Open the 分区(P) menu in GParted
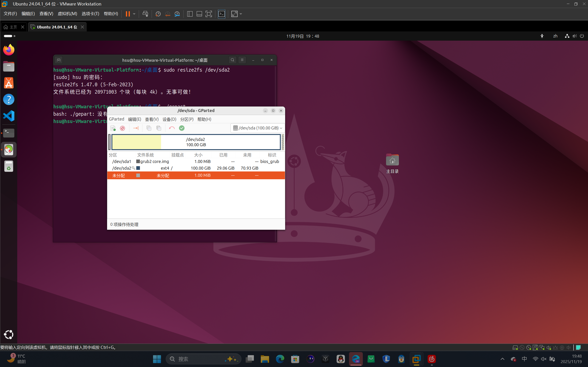 (x=187, y=119)
